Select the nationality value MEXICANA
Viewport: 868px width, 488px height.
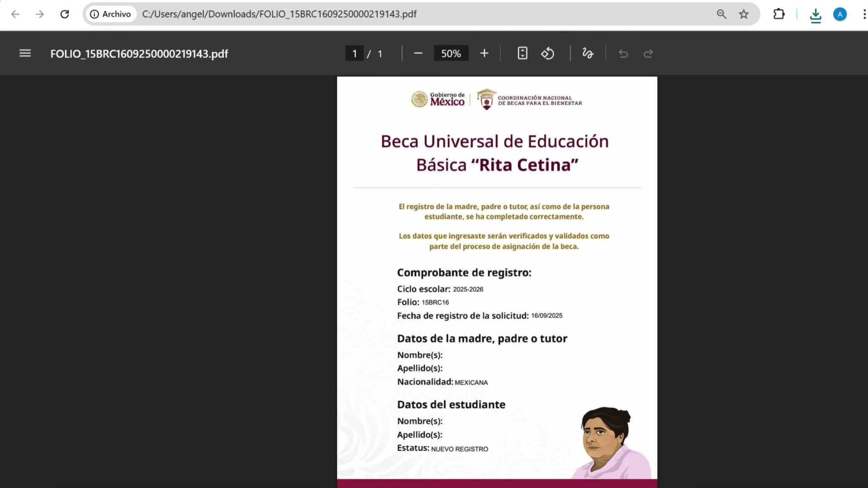(471, 383)
